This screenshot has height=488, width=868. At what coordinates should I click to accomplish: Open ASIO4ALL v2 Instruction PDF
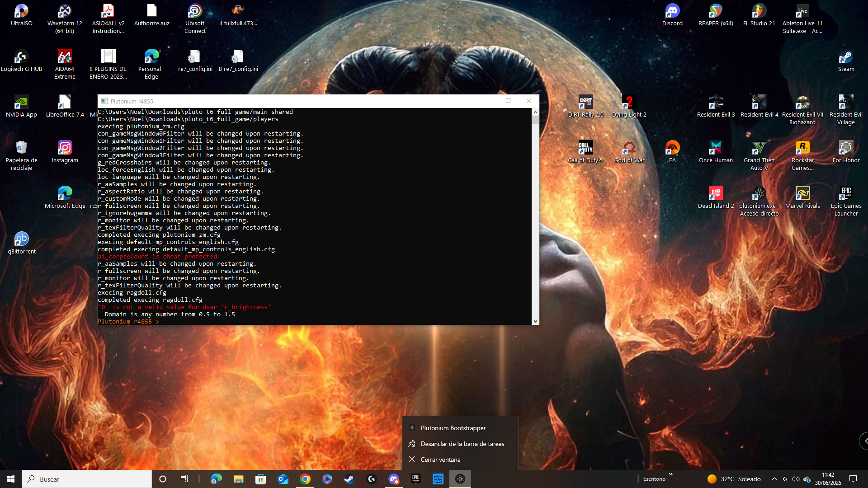point(108,19)
